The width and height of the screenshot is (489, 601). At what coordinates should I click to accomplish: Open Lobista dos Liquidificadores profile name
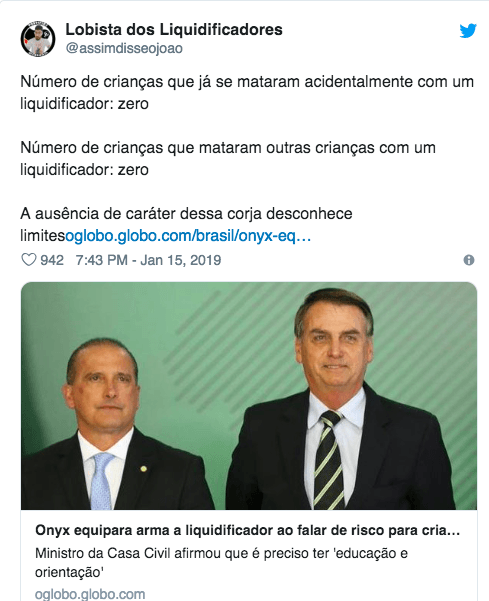174,30
